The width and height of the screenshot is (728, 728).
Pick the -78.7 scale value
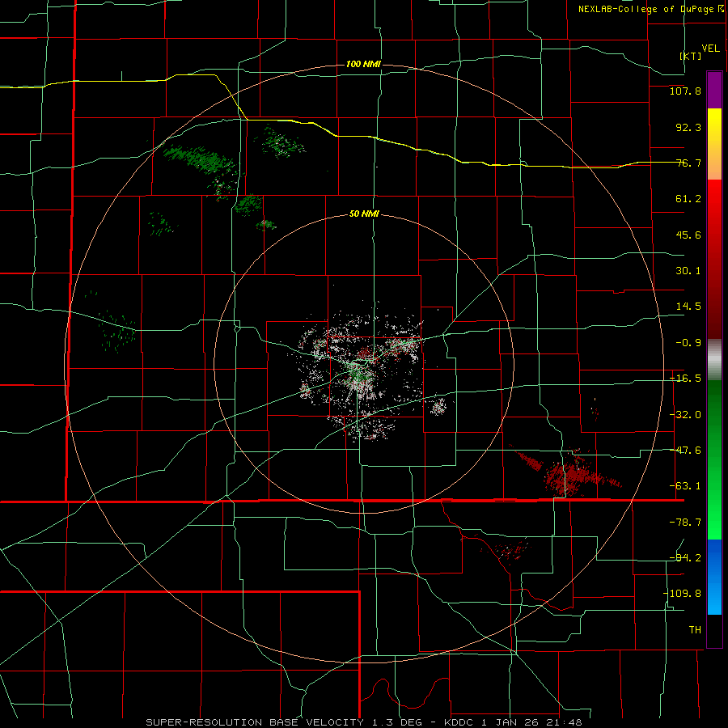pyautogui.click(x=685, y=523)
